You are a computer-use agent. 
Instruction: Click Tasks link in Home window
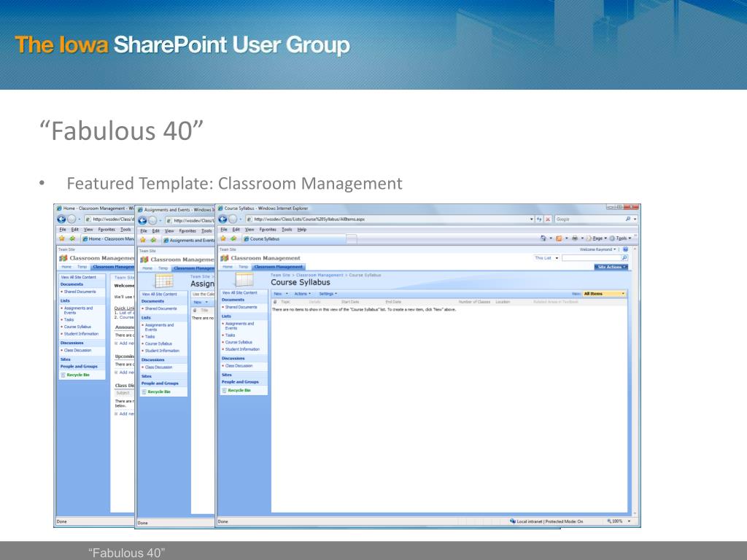click(69, 319)
